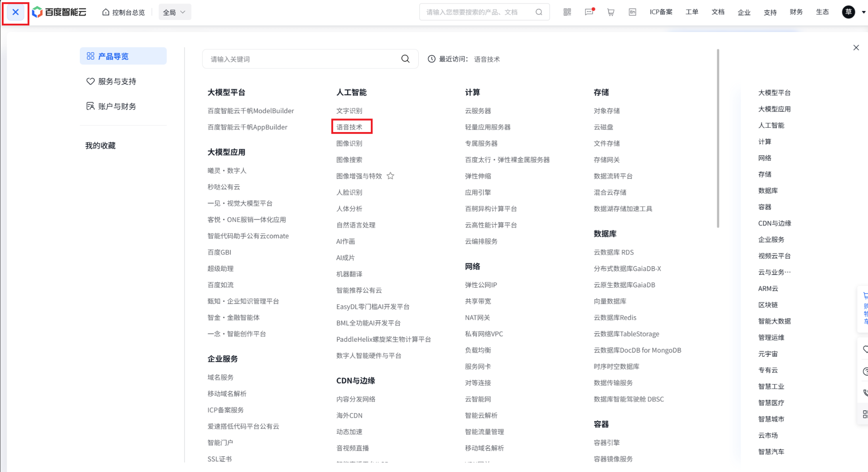The height and width of the screenshot is (472, 868).
Task: Open the message notifications icon
Action: 589,12
